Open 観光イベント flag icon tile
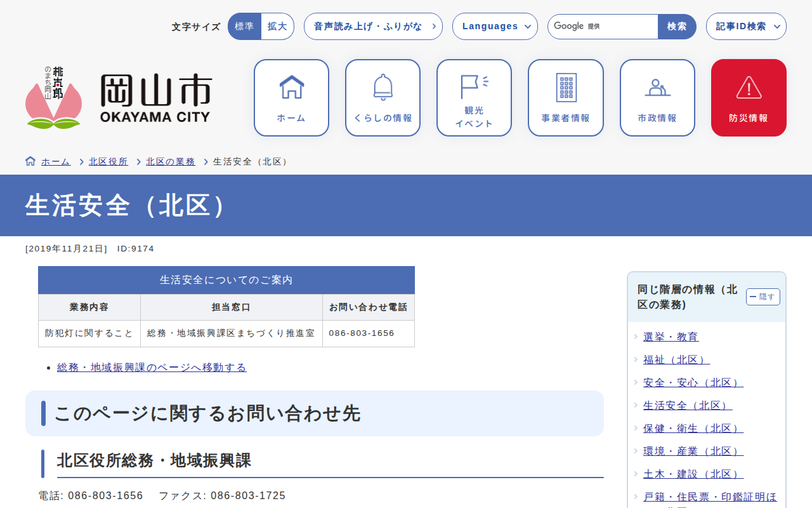The height and width of the screenshot is (508, 812). point(474,98)
